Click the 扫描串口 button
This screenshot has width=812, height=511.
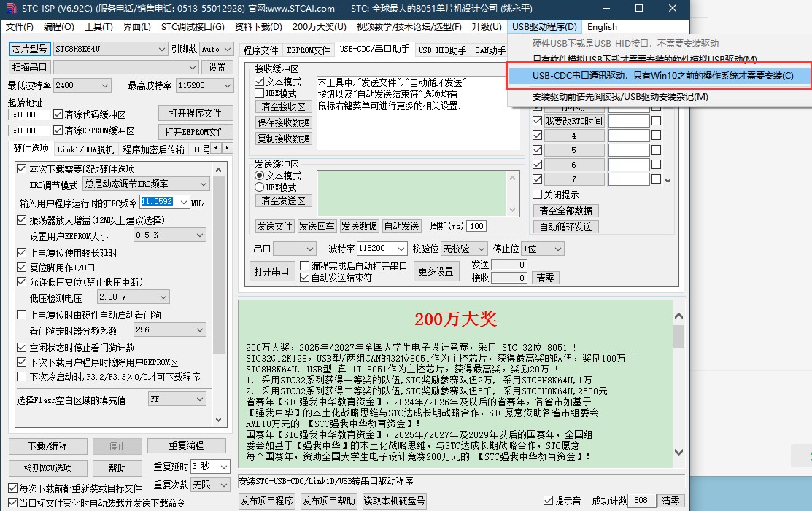[x=29, y=67]
